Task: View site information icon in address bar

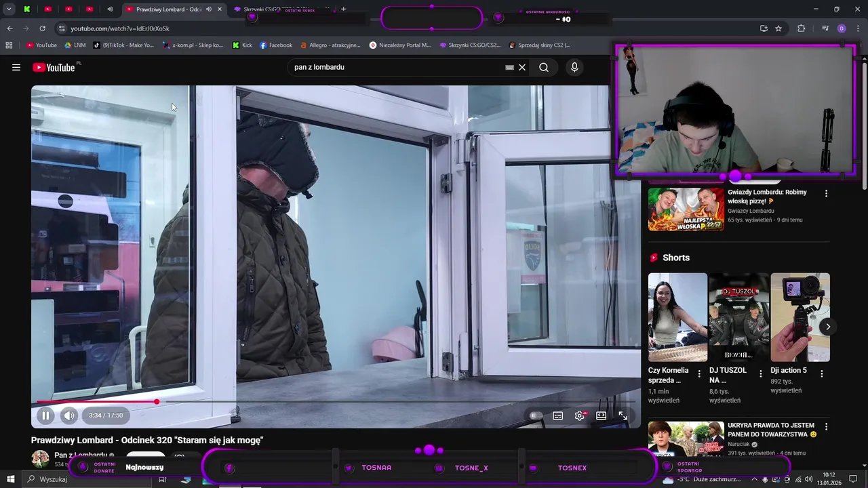Action: click(x=62, y=28)
